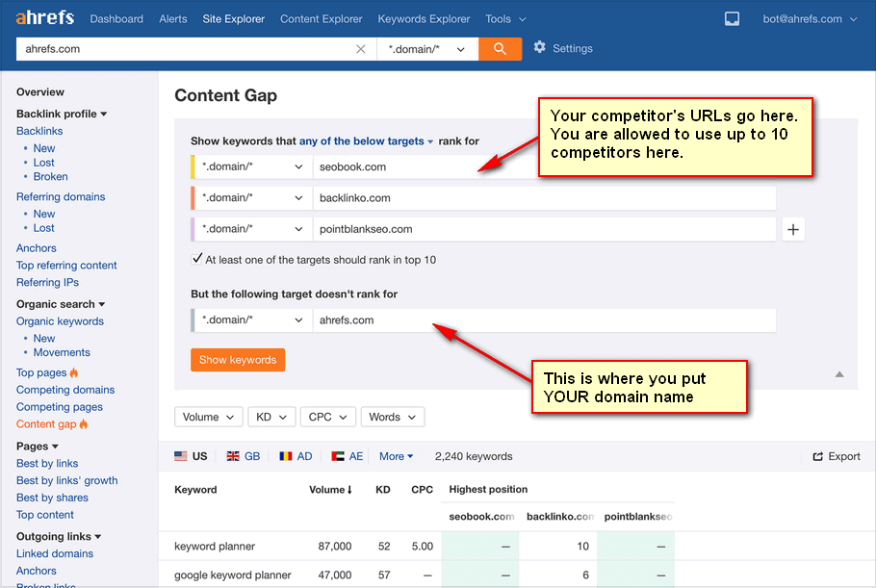Collapse the Backlink profile section
Screen dimensions: 876x588
click(x=62, y=114)
